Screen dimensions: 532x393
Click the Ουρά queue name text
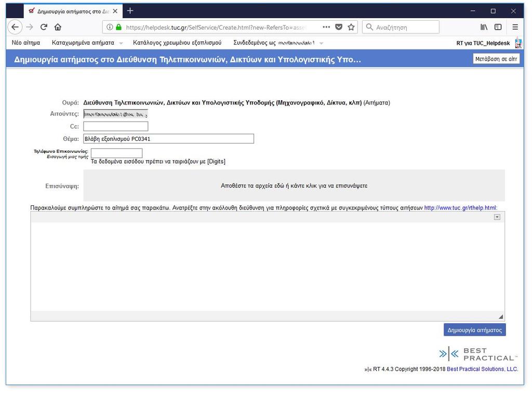(222, 103)
